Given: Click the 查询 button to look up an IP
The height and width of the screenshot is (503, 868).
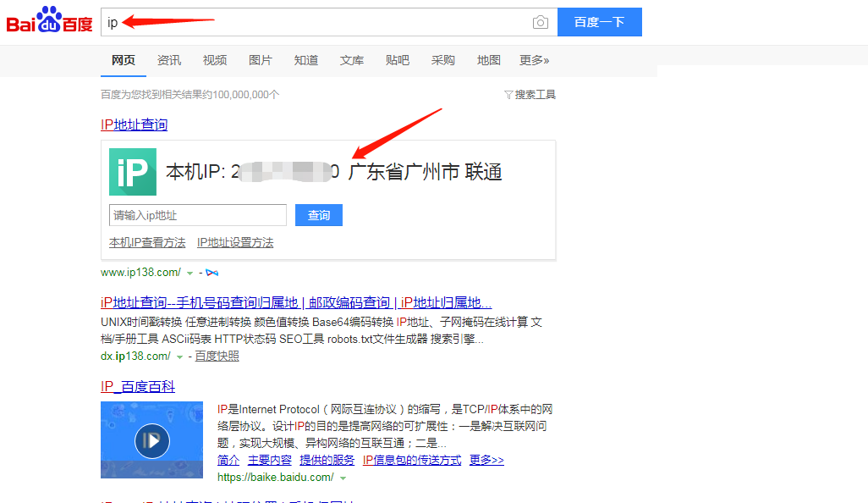Looking at the screenshot, I should [x=319, y=215].
